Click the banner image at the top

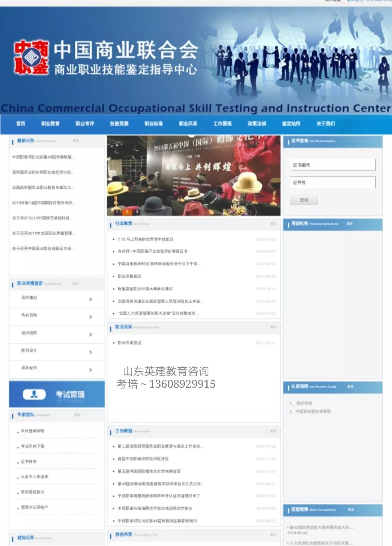(196, 60)
